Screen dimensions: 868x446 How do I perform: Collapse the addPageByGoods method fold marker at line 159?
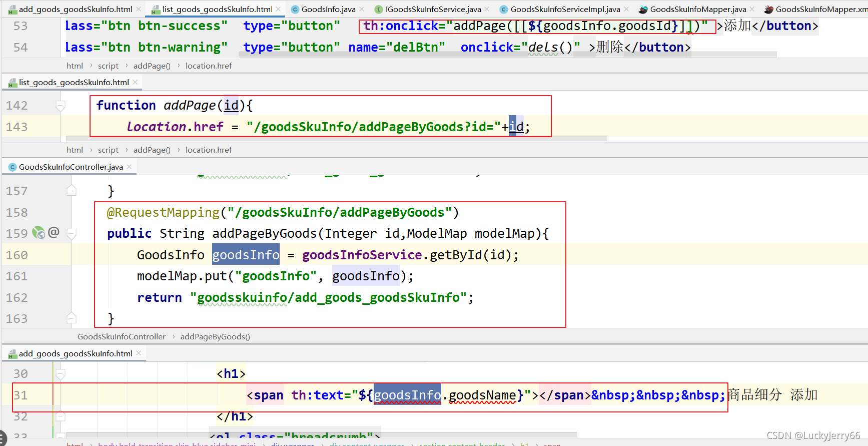pos(72,234)
